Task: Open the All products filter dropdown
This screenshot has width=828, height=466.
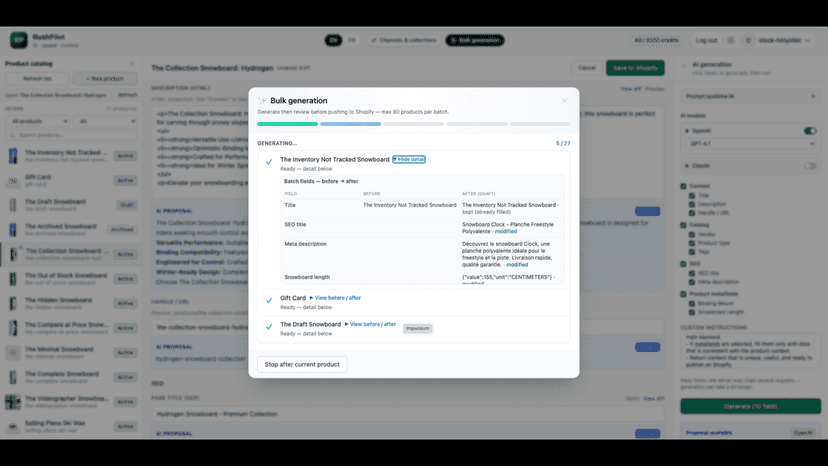Action: pos(37,122)
